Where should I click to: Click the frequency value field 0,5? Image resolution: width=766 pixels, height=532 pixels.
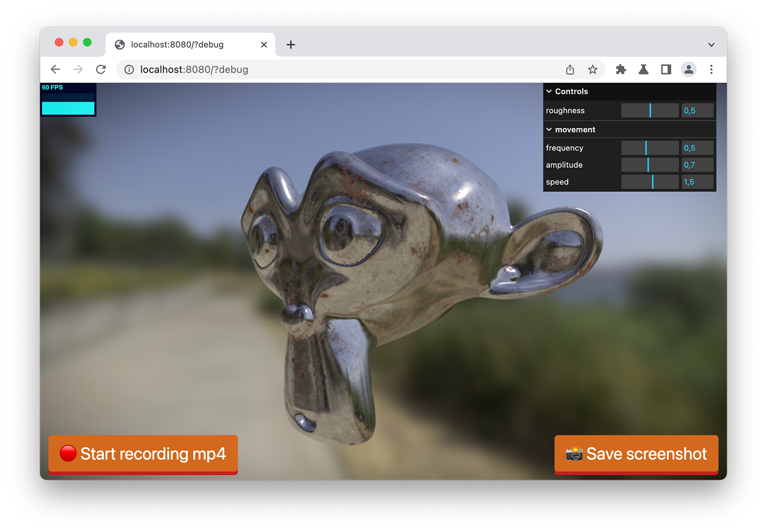click(697, 148)
